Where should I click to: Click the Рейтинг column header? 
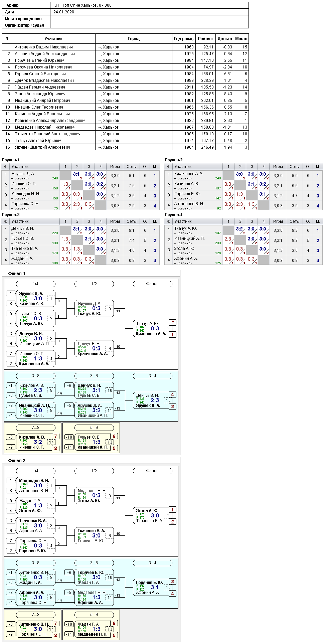coord(205,39)
